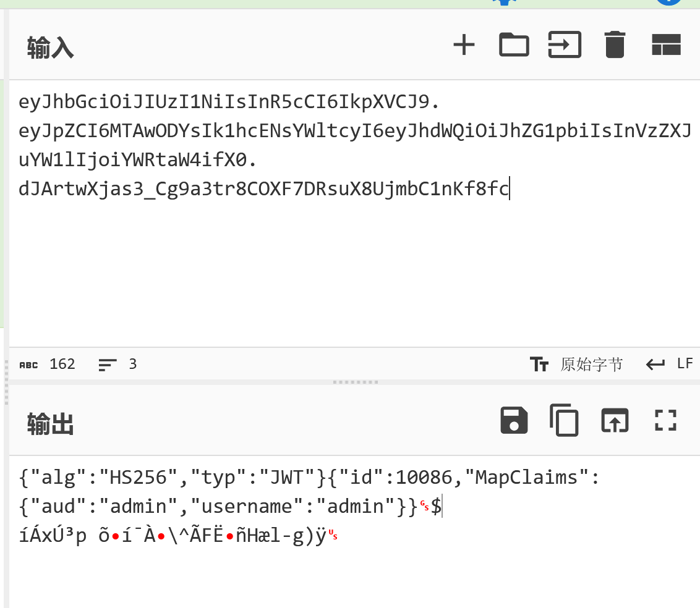Replace input with output icon
The height and width of the screenshot is (608, 700).
click(615, 420)
